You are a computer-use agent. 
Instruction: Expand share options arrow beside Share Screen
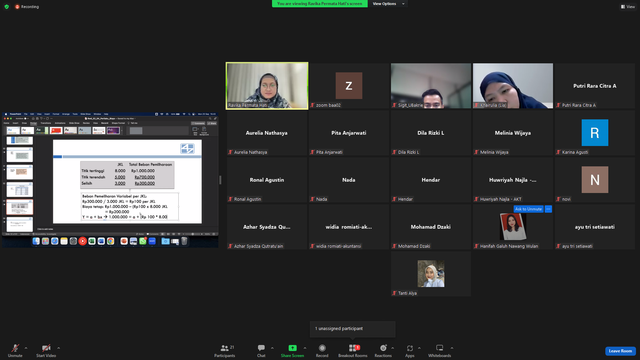305,348
